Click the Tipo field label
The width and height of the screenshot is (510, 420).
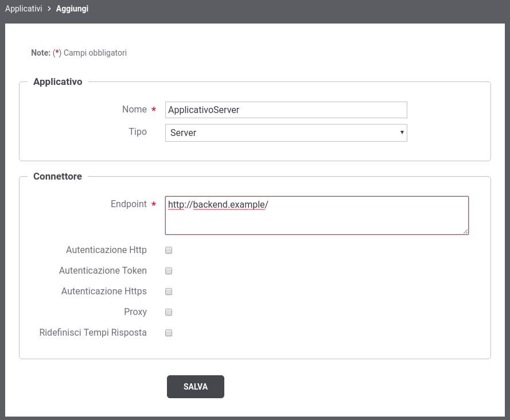(138, 132)
